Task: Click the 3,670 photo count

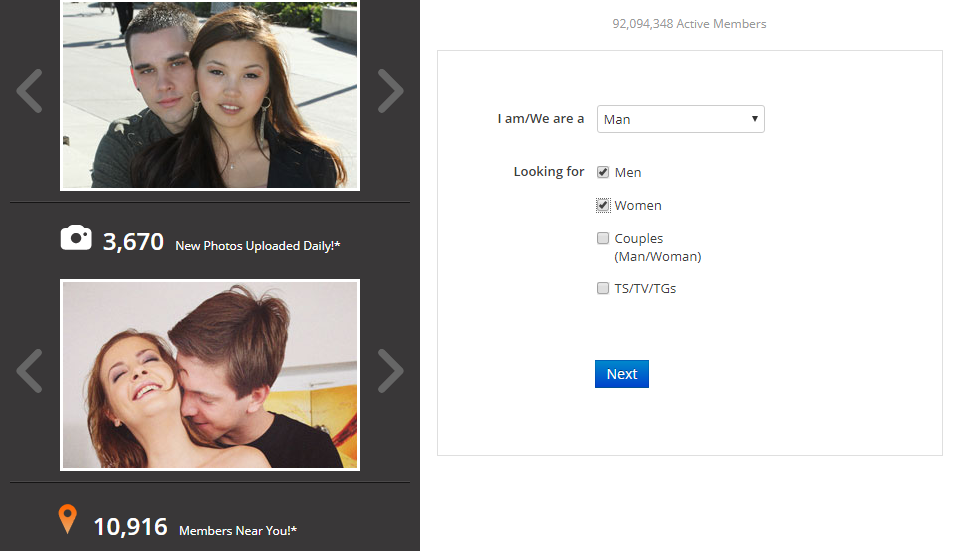Action: click(x=133, y=242)
